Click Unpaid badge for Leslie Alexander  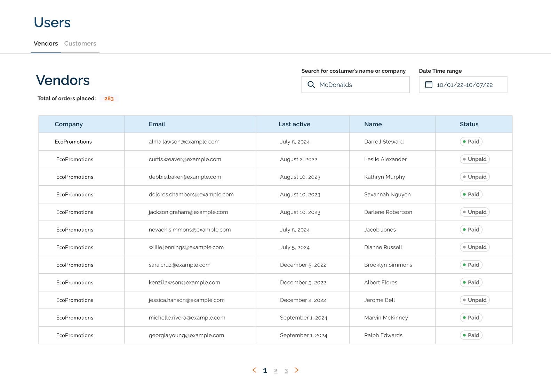[x=474, y=159]
